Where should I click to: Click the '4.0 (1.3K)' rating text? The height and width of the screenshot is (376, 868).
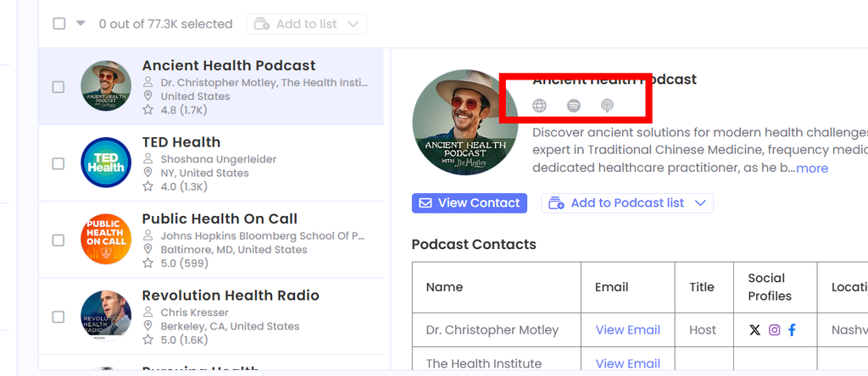184,186
